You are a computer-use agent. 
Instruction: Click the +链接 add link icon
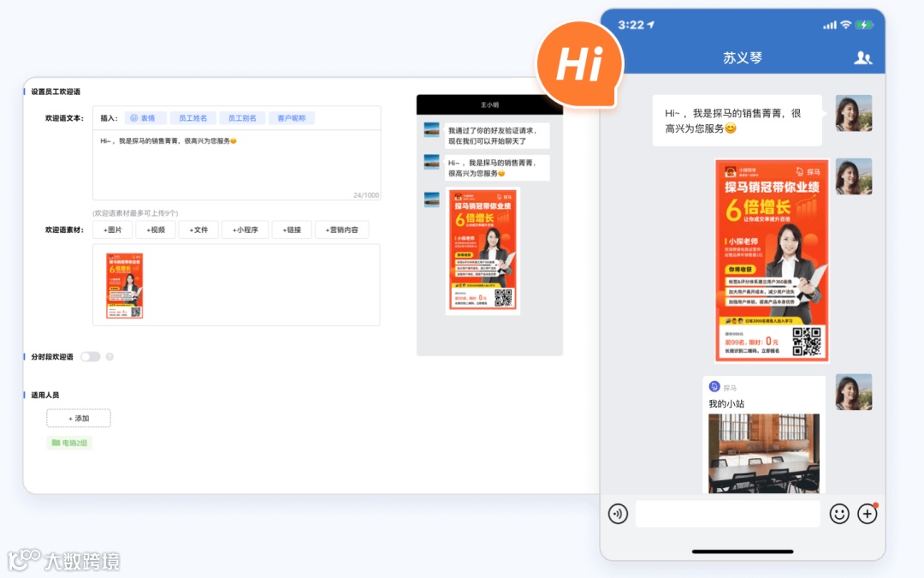[x=294, y=229]
